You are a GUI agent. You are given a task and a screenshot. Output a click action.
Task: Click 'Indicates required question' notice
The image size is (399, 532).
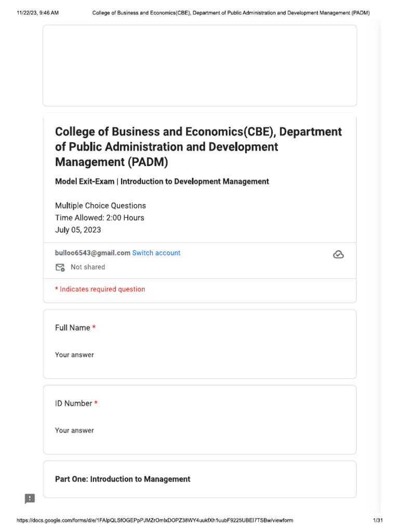(x=100, y=289)
